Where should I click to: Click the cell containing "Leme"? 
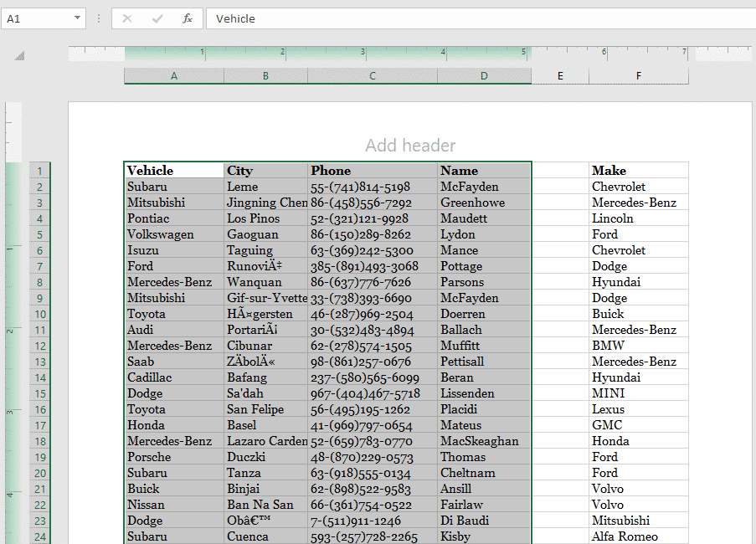coord(265,187)
